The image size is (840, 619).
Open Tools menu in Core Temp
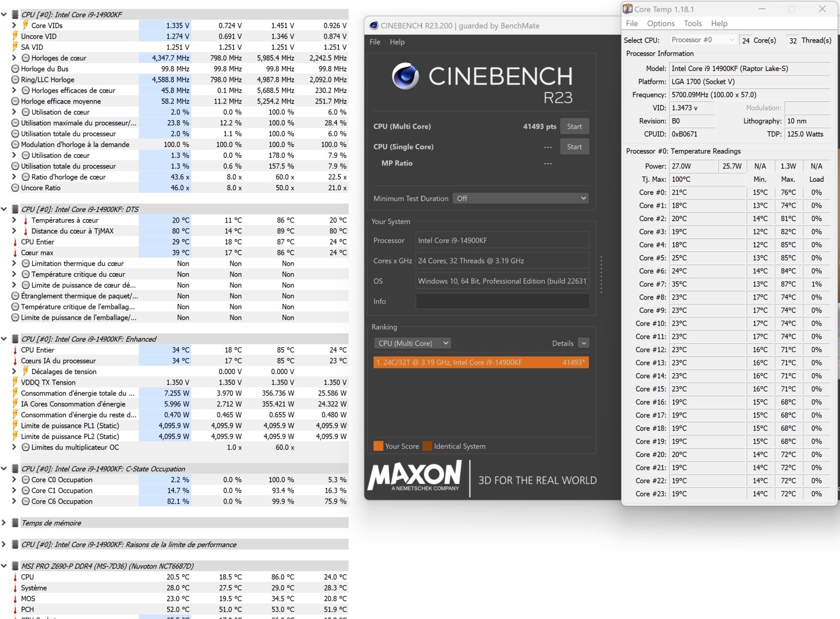coord(693,23)
